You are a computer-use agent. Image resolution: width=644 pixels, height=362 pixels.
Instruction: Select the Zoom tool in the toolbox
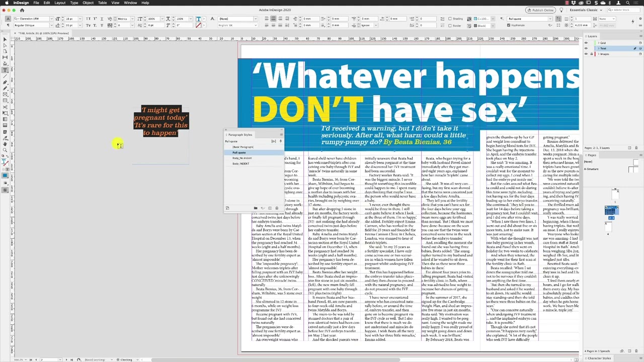pyautogui.click(x=5, y=150)
